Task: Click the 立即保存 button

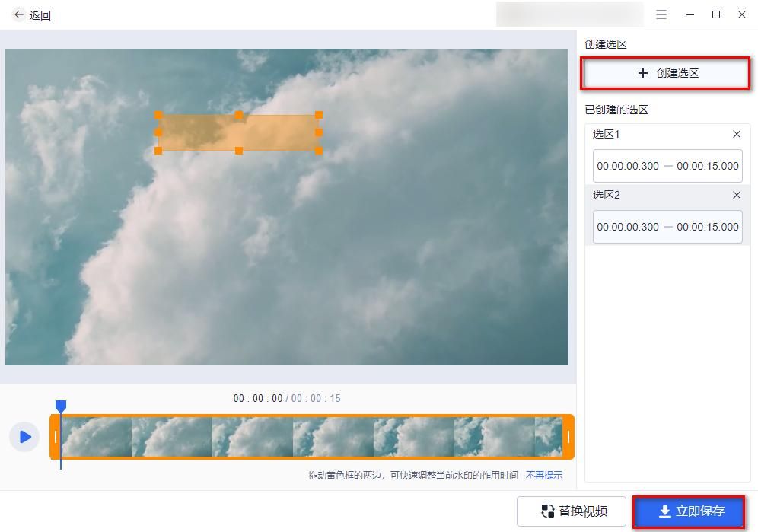Action: pyautogui.click(x=689, y=511)
